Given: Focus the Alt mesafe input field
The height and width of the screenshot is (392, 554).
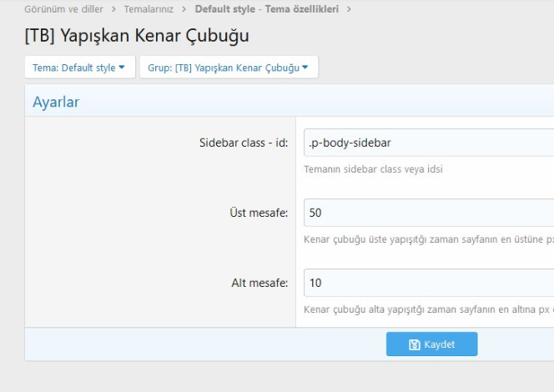Looking at the screenshot, I should click(429, 283).
